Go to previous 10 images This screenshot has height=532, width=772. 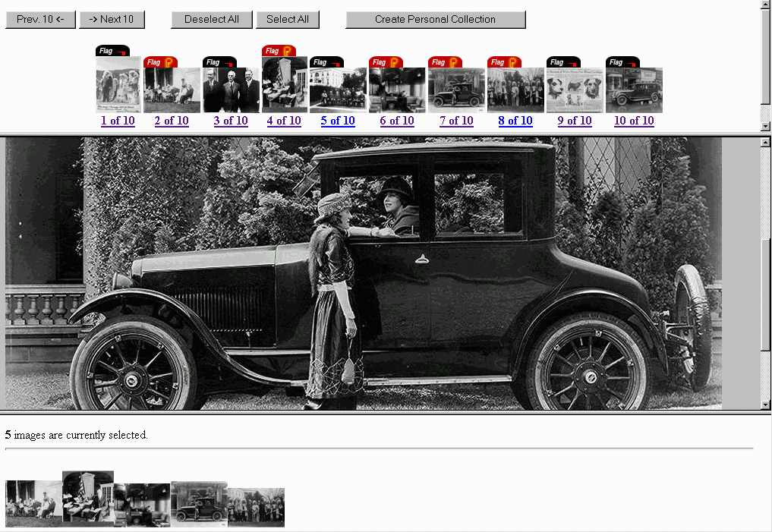pos(40,20)
